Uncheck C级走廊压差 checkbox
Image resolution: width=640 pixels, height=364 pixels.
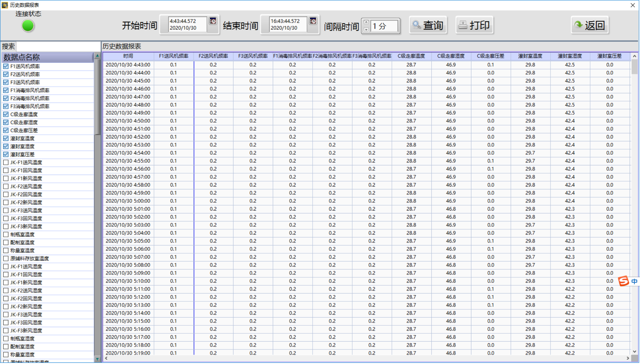click(6, 130)
